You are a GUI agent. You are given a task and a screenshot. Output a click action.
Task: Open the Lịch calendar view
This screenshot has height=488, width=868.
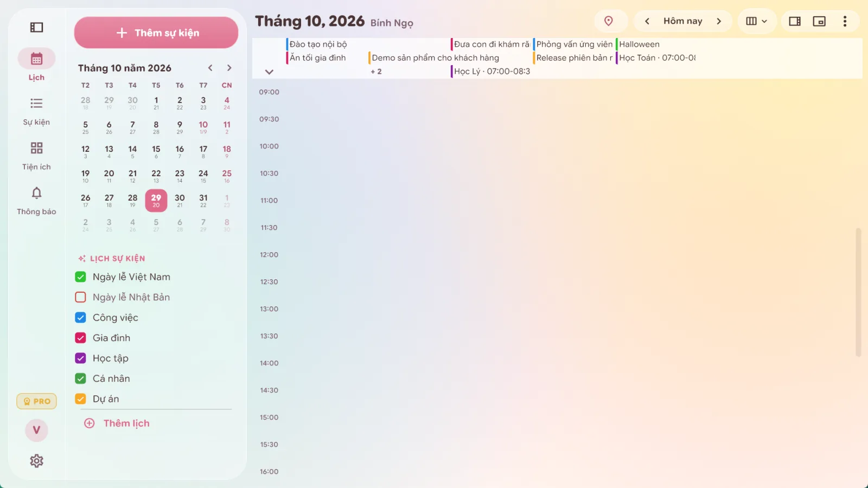click(x=36, y=65)
